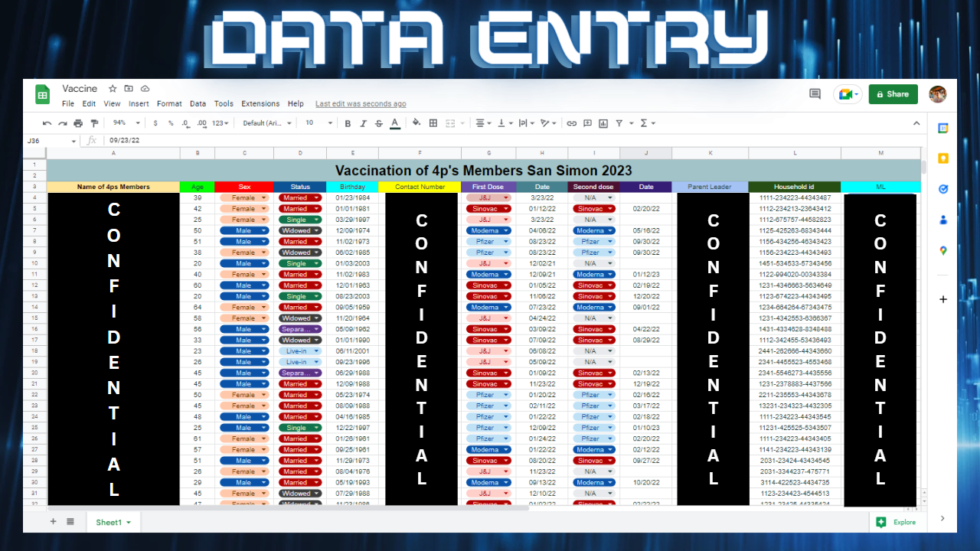Open the number format 123 dropdown
The width and height of the screenshot is (980, 551).
(x=221, y=123)
